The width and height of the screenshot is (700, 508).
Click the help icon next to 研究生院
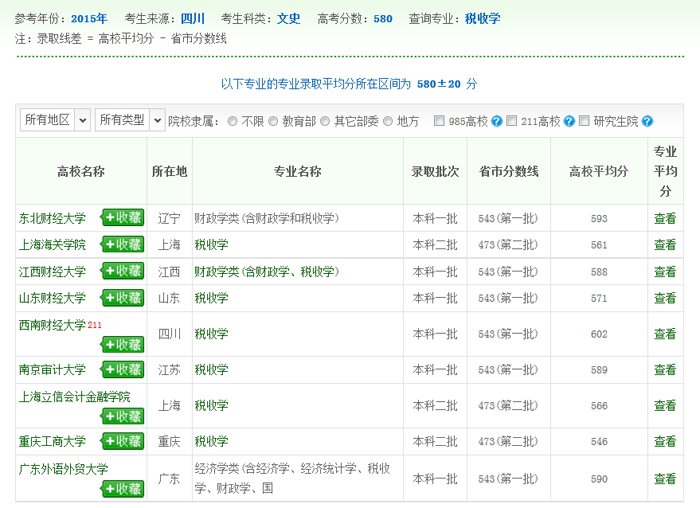tap(647, 121)
